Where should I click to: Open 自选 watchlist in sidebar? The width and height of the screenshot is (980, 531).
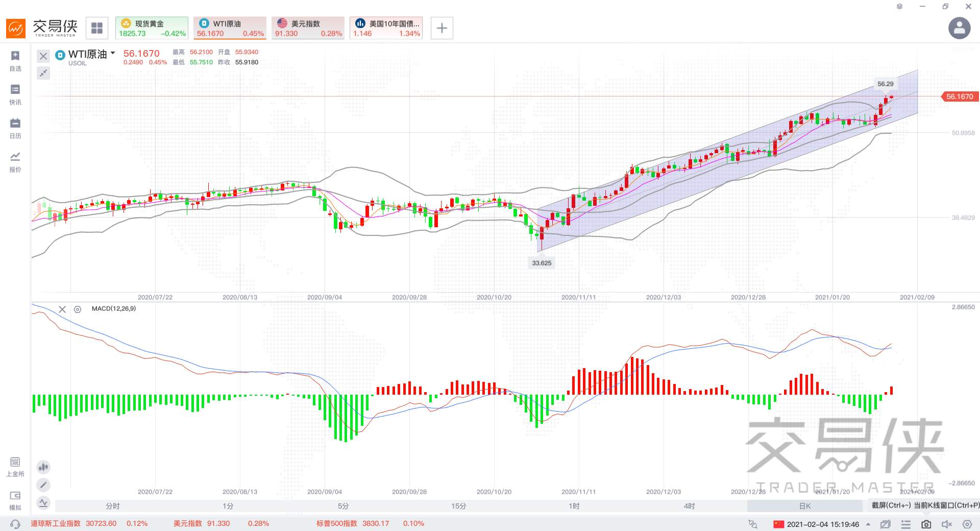(15, 61)
